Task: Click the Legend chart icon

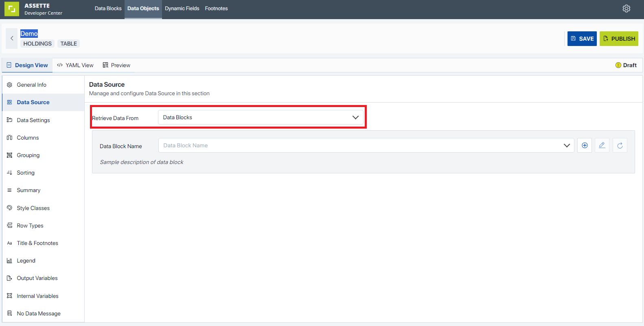Action: tap(9, 260)
